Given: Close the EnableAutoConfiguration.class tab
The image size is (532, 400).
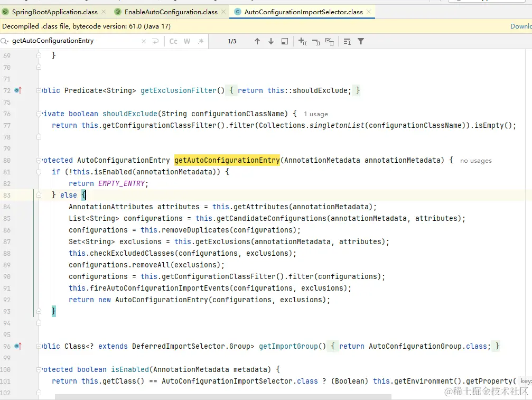Looking at the screenshot, I should pyautogui.click(x=223, y=12).
